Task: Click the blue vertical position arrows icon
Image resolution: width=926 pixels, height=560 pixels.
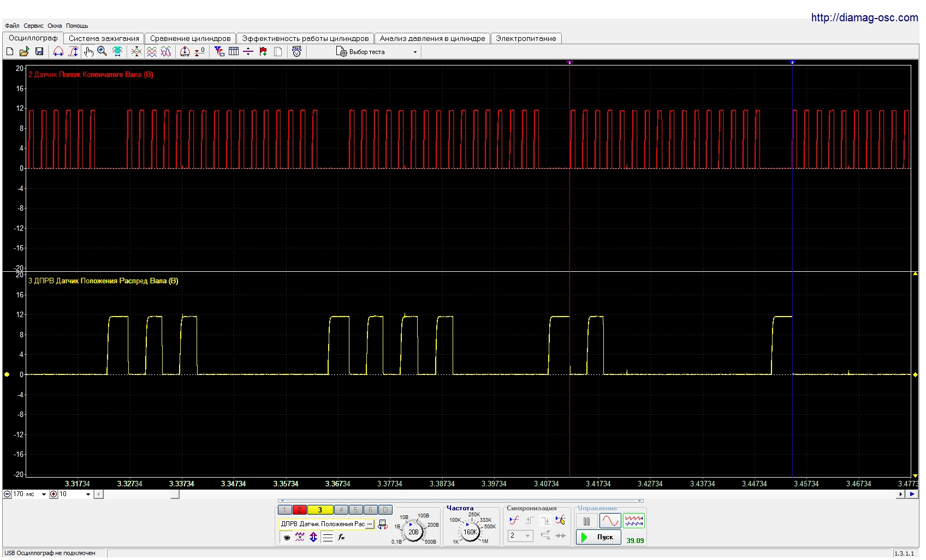Action: click(x=313, y=537)
